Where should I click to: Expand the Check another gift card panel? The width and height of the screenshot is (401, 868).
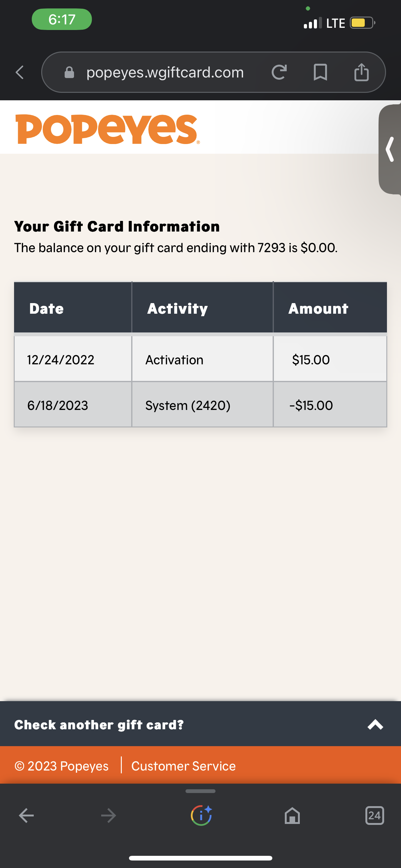click(x=99, y=725)
